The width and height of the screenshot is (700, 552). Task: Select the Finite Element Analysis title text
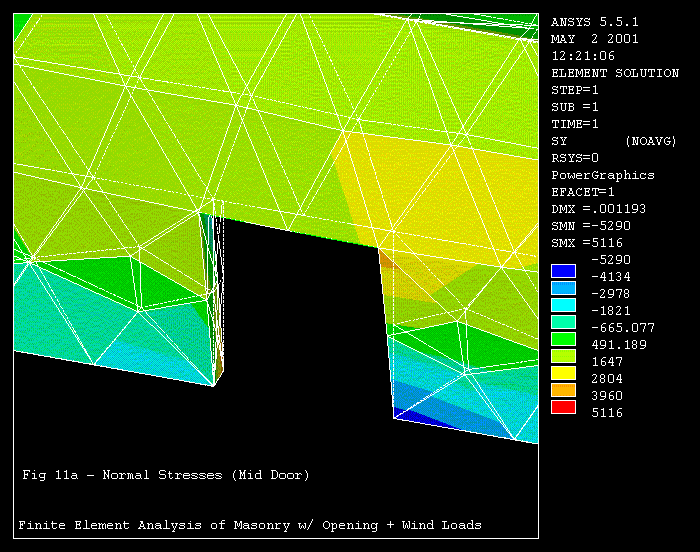250,525
